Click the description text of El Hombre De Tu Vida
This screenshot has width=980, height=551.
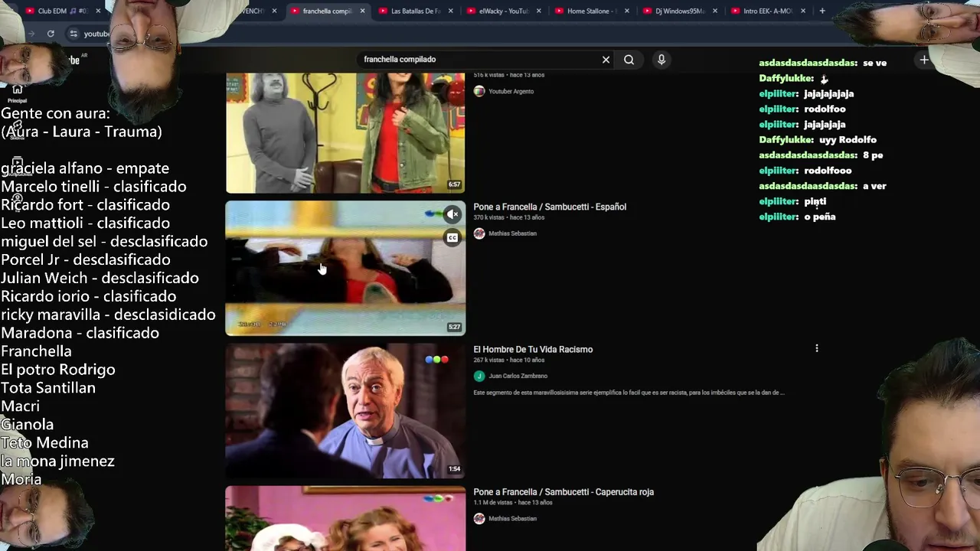pos(629,393)
